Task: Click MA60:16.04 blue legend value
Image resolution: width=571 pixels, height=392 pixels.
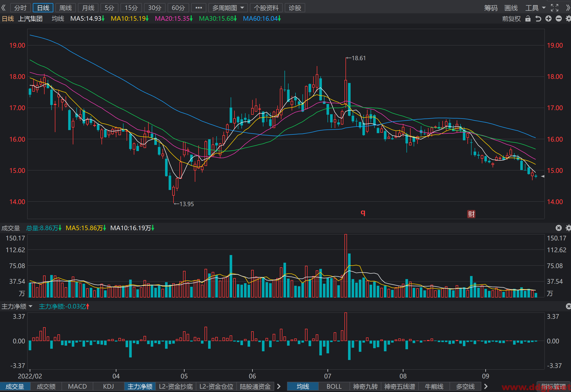Action: click(x=262, y=18)
